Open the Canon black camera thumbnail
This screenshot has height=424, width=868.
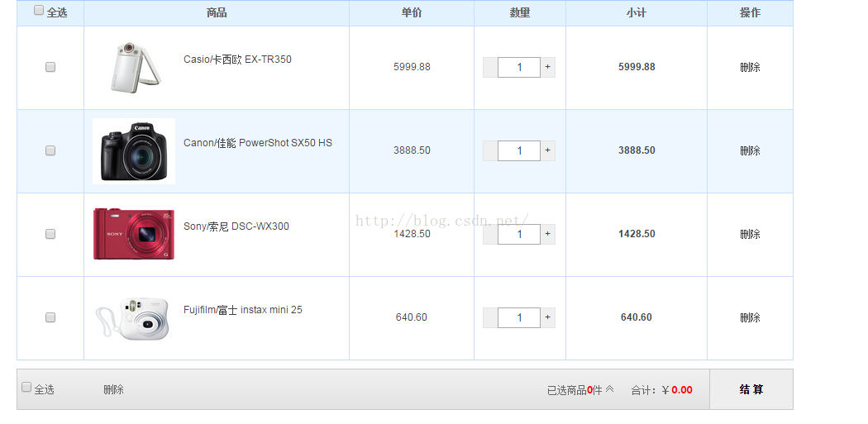(x=134, y=151)
